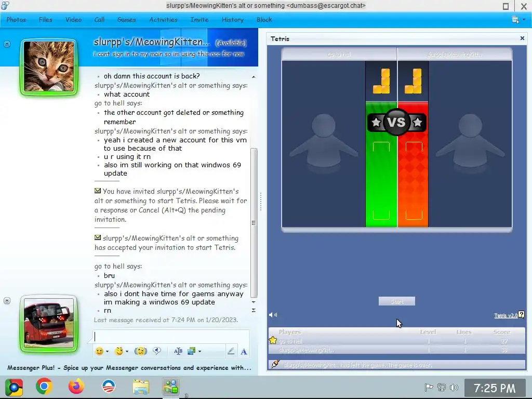
Task: Click the taskbar clock showing 7:25 PM
Action: coord(495,388)
